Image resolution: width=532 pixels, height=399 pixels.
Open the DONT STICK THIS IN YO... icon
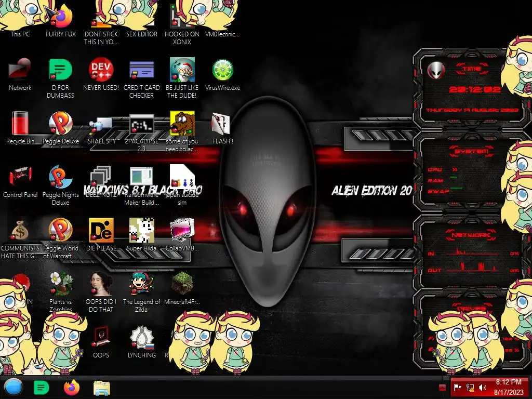101,23
